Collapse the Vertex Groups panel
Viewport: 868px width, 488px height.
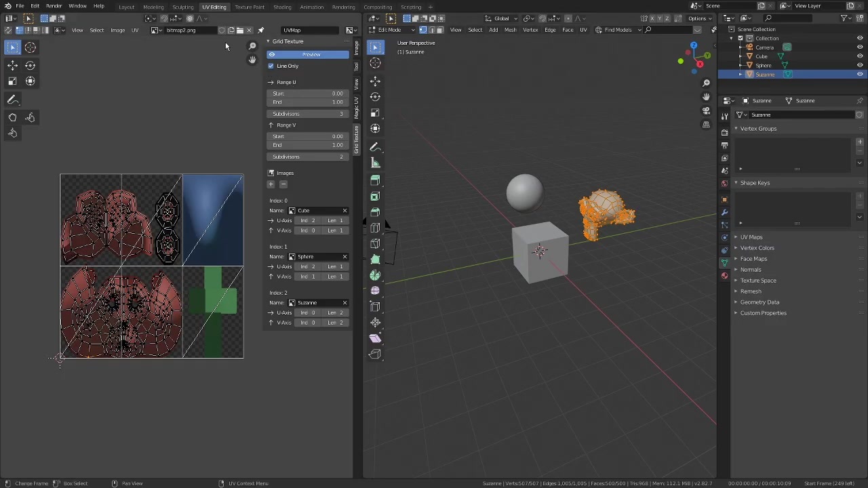[736, 129]
